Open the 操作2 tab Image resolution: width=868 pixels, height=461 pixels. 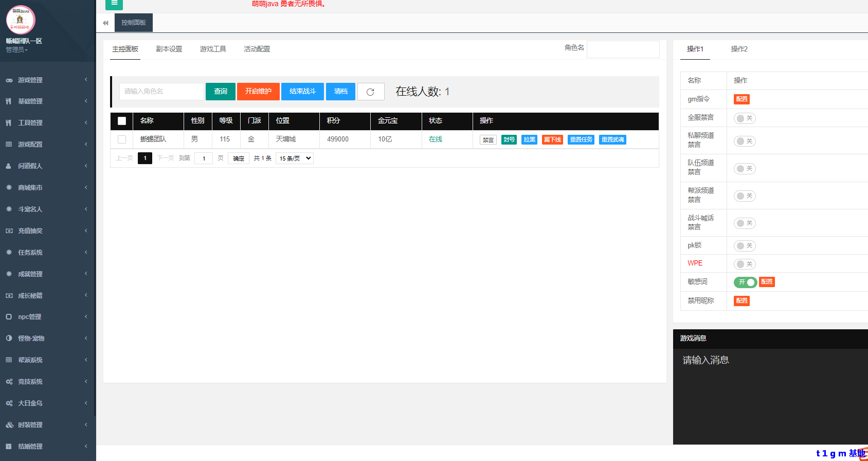[x=739, y=49]
